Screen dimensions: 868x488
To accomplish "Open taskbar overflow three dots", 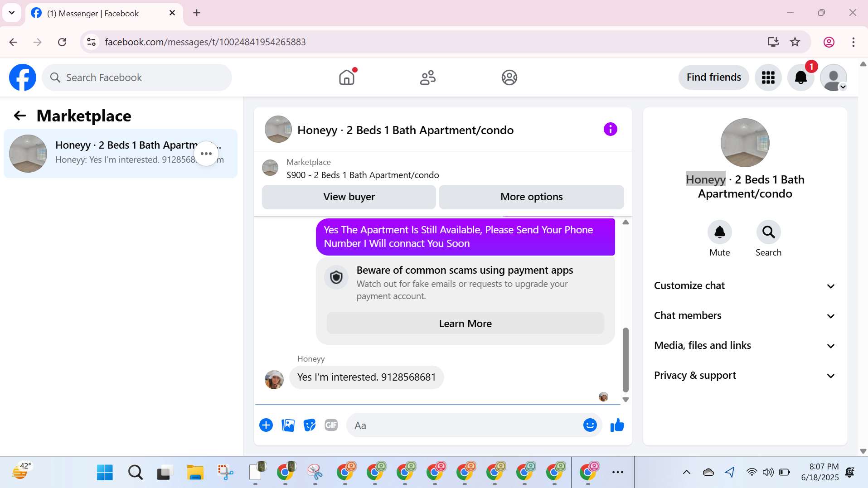I will [617, 473].
